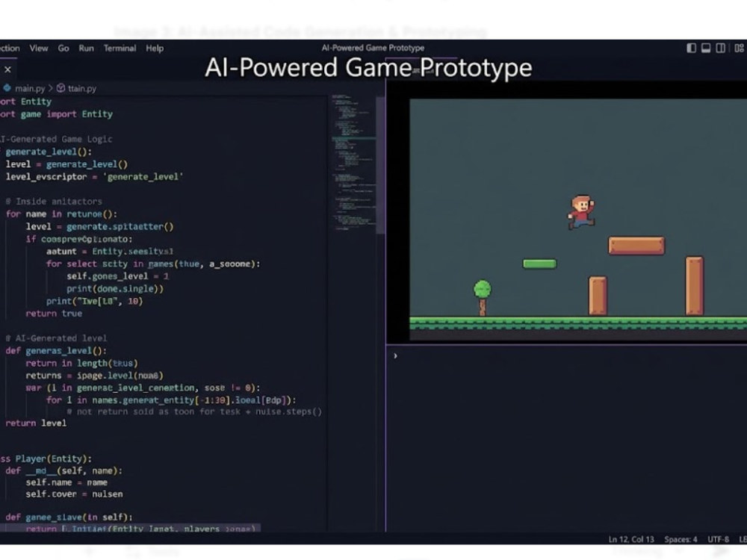This screenshot has width=747, height=560.
Task: Click the code minimap overview
Action: 353,162
